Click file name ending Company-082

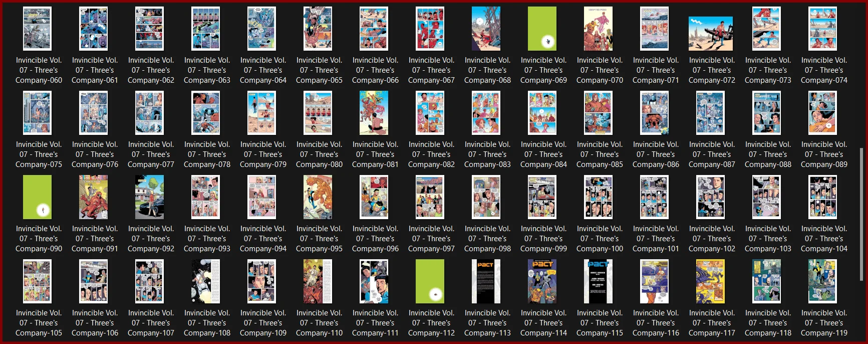[431, 154]
